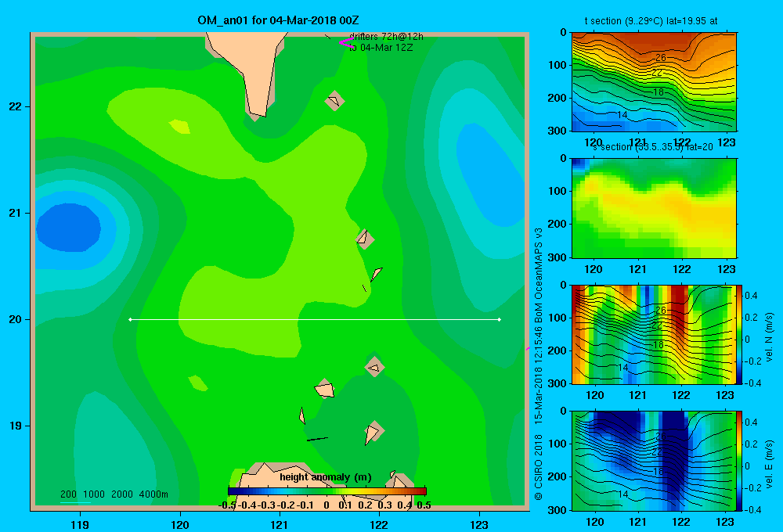This screenshot has width=783, height=532.
Task: Click the blue low anomaly patch near 123E 21.3N
Action: pyautogui.click(x=489, y=174)
